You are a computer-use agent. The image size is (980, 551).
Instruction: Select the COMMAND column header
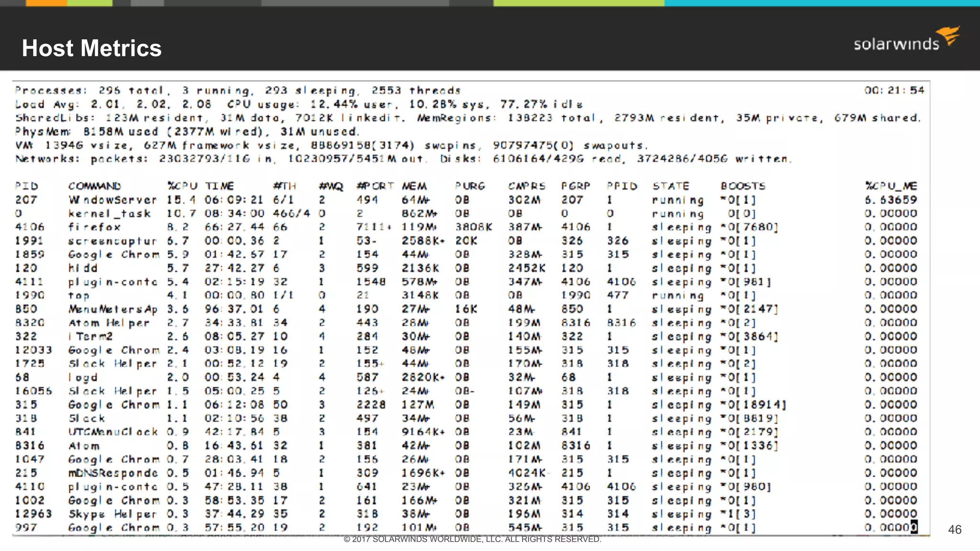[95, 186]
